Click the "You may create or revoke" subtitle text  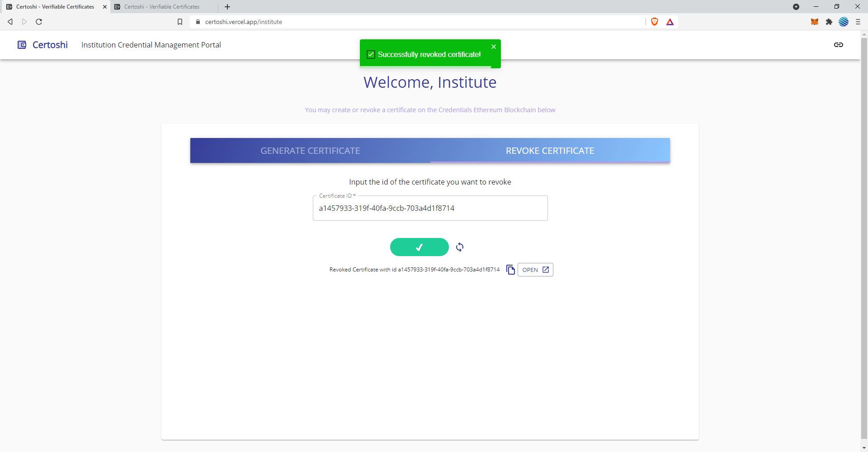(x=430, y=110)
